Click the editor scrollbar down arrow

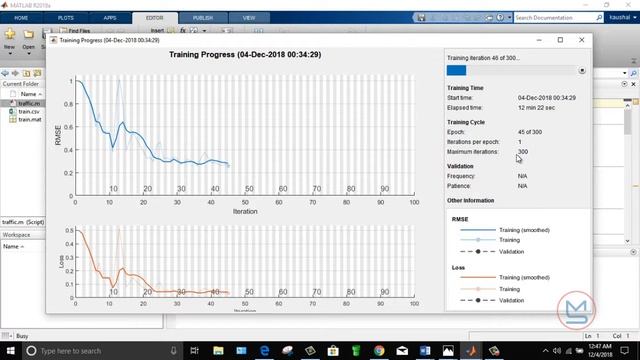coord(627,241)
